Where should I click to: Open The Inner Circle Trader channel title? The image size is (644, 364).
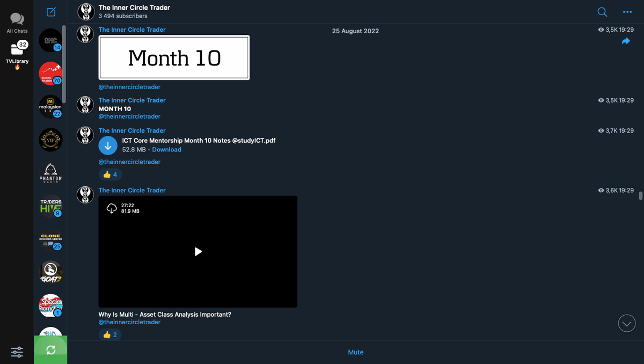[134, 8]
